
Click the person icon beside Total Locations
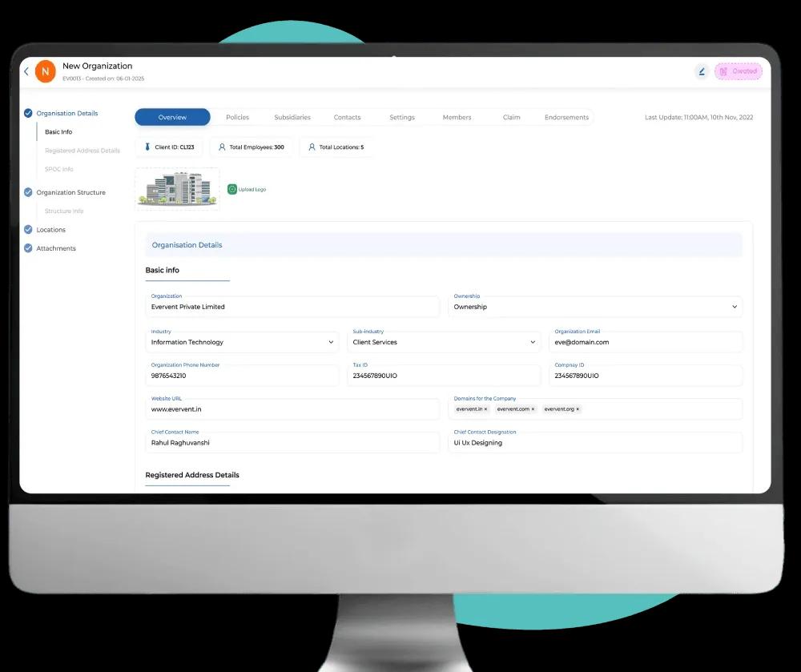coord(312,147)
